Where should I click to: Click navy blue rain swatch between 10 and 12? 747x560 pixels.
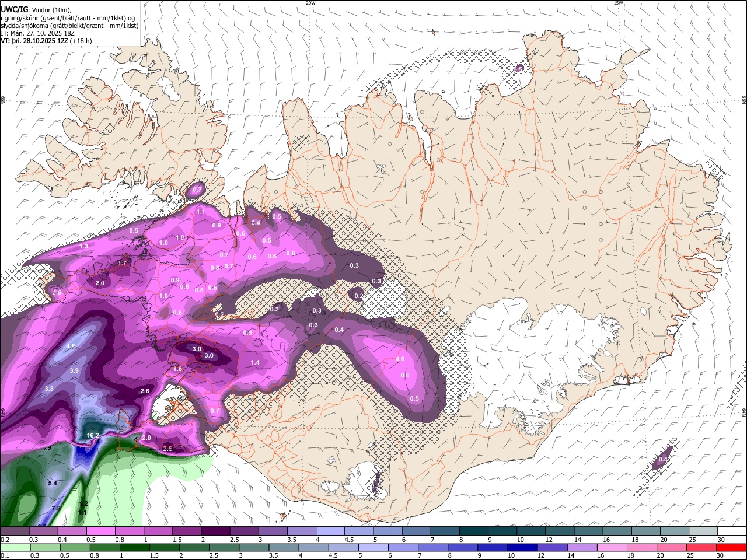pos(521,547)
